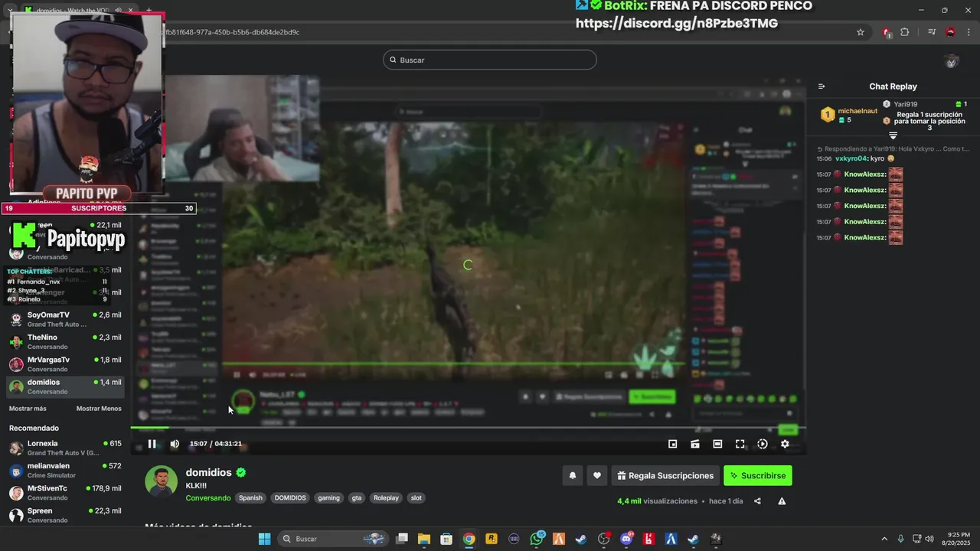Click the gta tag
This screenshot has height=551, width=980.
(357, 497)
